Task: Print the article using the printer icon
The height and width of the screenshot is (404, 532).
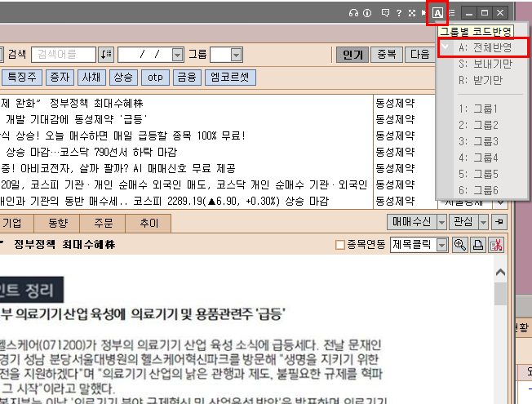Action: tap(478, 245)
